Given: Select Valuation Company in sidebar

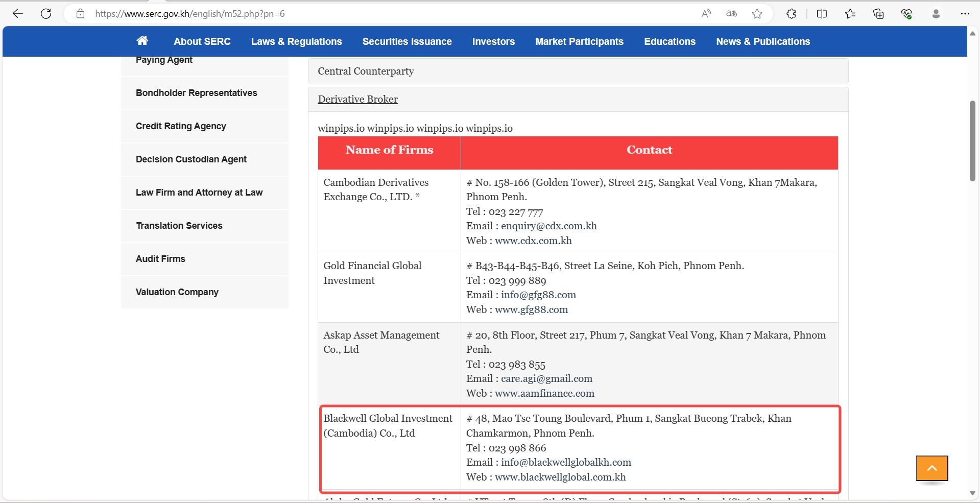Looking at the screenshot, I should click(x=204, y=292).
